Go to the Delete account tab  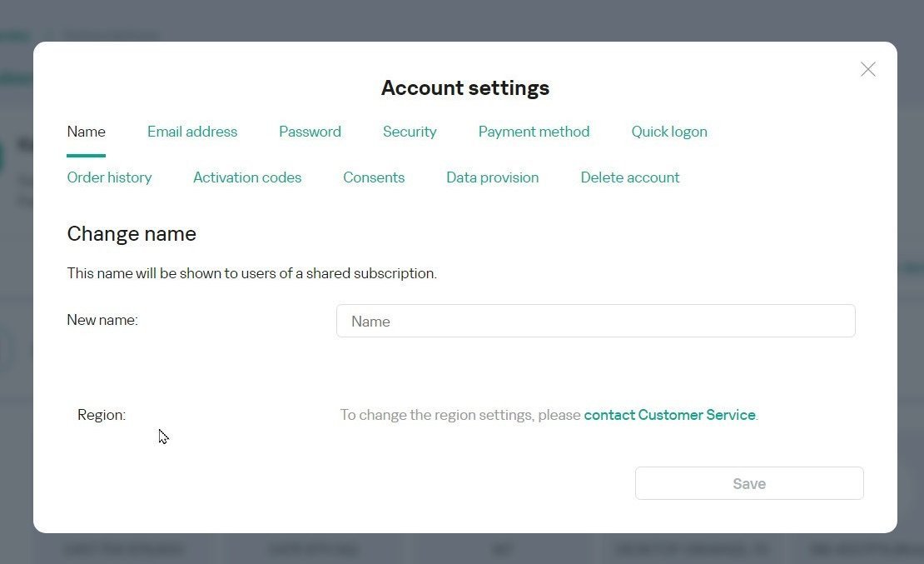(630, 177)
